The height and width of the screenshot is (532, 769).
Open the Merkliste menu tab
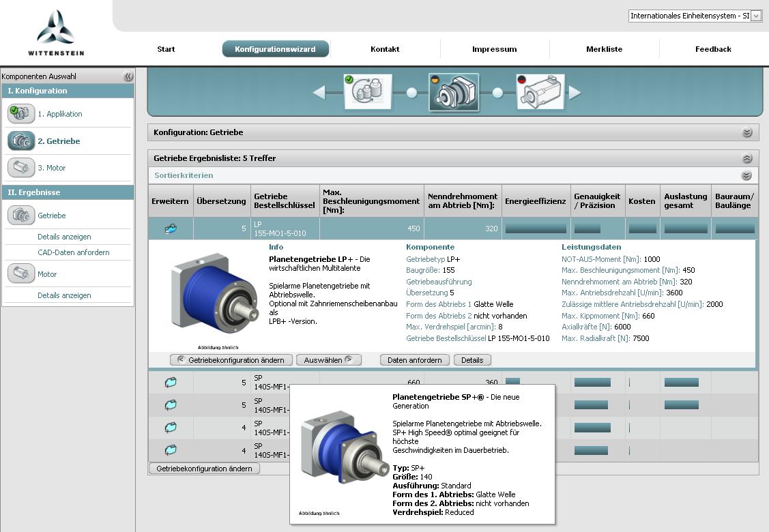(604, 49)
